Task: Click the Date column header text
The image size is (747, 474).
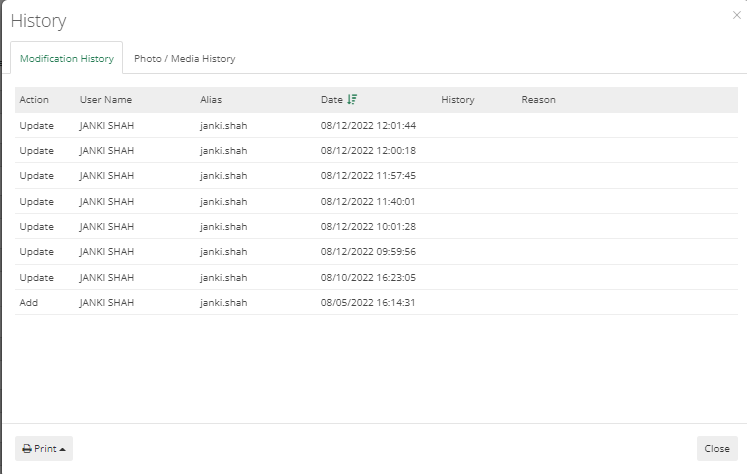Action: tap(332, 100)
